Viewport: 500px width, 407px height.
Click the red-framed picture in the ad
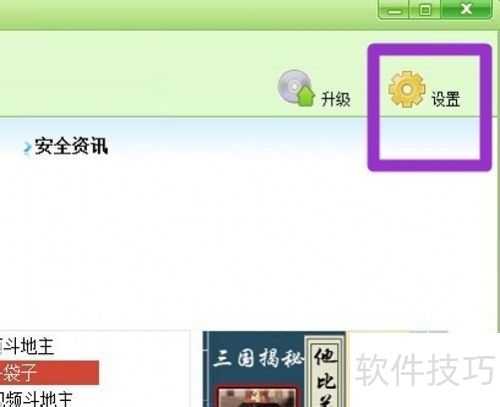pos(257,397)
